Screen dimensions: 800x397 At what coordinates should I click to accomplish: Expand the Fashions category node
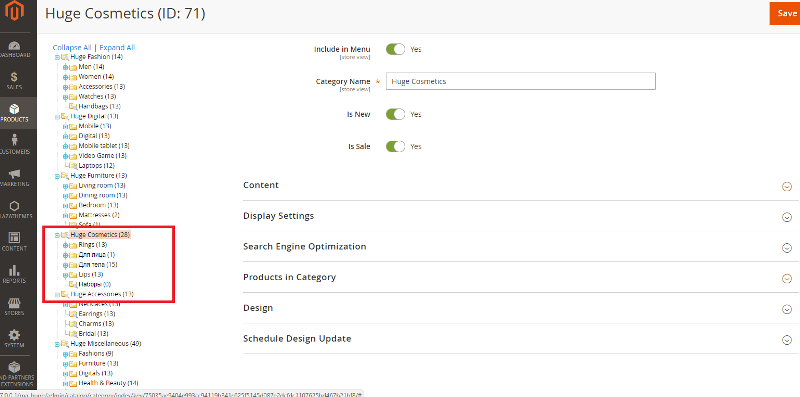(x=65, y=354)
